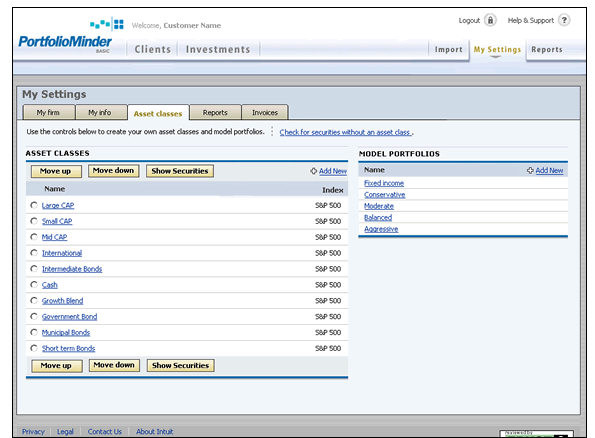Screen dimensions: 595x438
Task: Click the plus icon beside Model Portfolios Add New
Action: 530,170
